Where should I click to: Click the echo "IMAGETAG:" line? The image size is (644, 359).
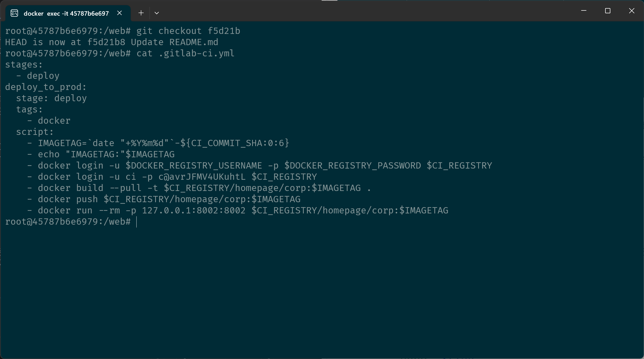(x=101, y=154)
